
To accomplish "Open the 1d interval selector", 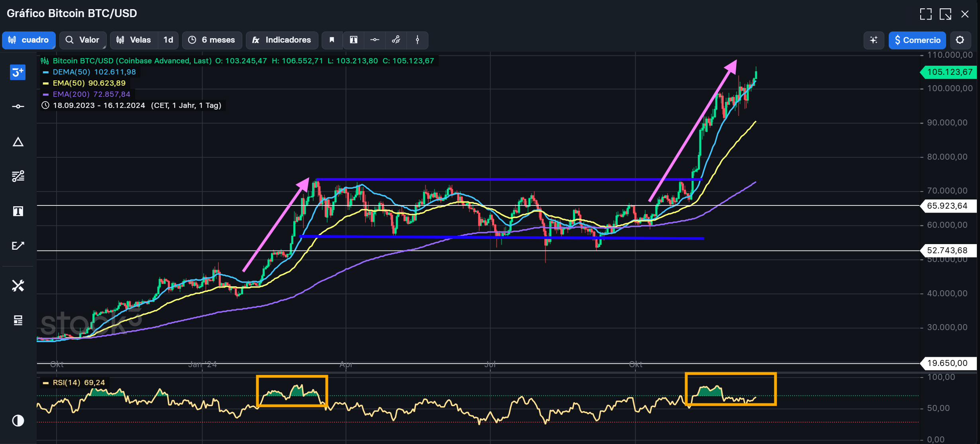I will (x=168, y=40).
